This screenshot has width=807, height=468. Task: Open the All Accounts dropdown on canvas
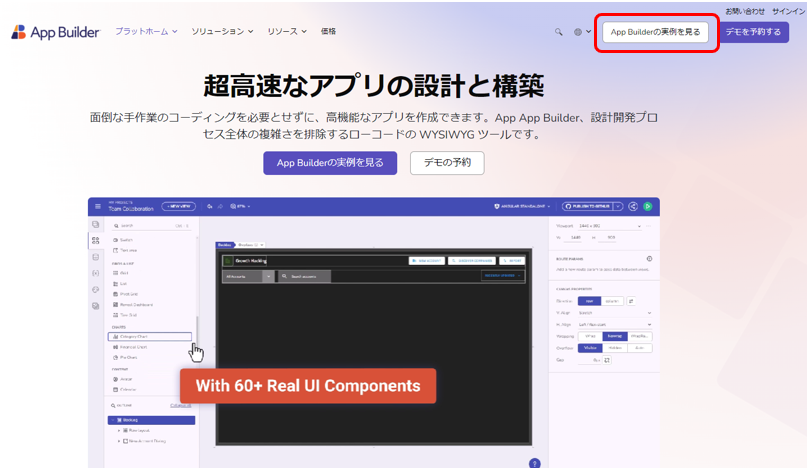click(x=249, y=276)
